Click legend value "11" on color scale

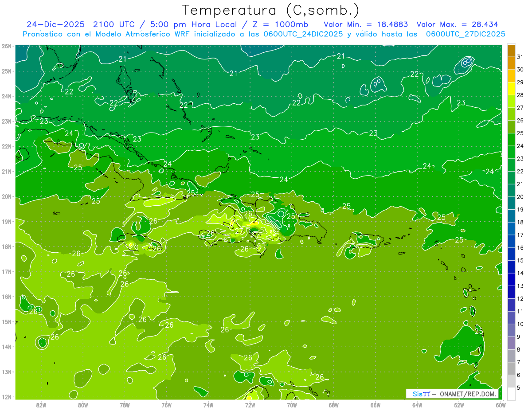[x=520, y=311]
